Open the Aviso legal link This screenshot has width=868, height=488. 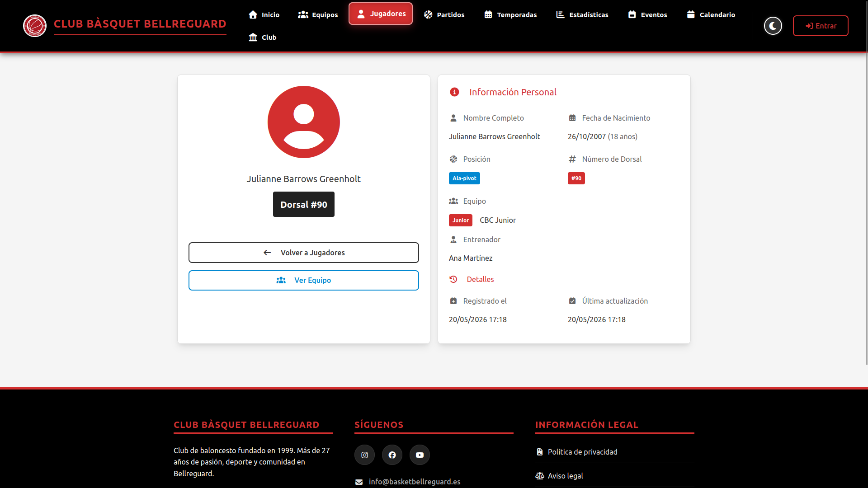coord(565,476)
